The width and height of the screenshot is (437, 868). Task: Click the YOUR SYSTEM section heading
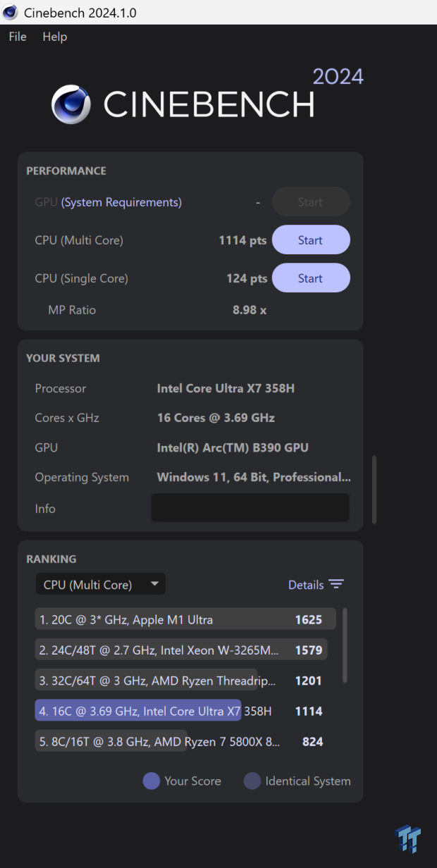pyautogui.click(x=63, y=358)
